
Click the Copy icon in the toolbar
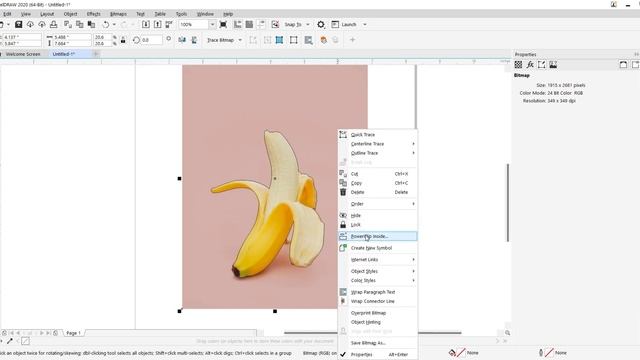(80, 24)
